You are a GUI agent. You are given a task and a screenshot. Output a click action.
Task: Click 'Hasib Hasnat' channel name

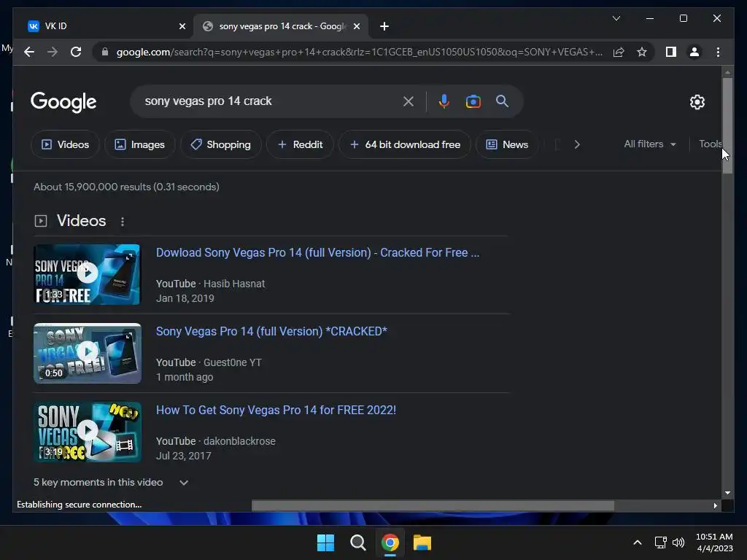coord(234,284)
